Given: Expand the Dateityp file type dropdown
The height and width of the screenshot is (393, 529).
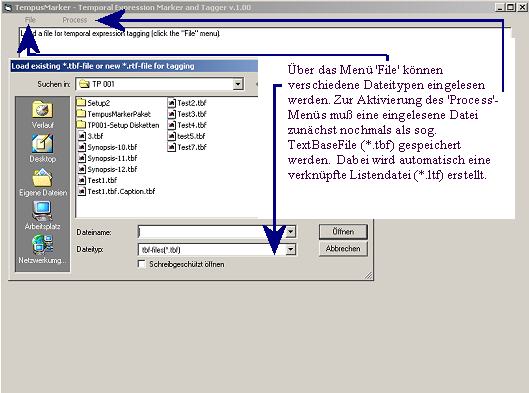Looking at the screenshot, I should pyautogui.click(x=290, y=250).
